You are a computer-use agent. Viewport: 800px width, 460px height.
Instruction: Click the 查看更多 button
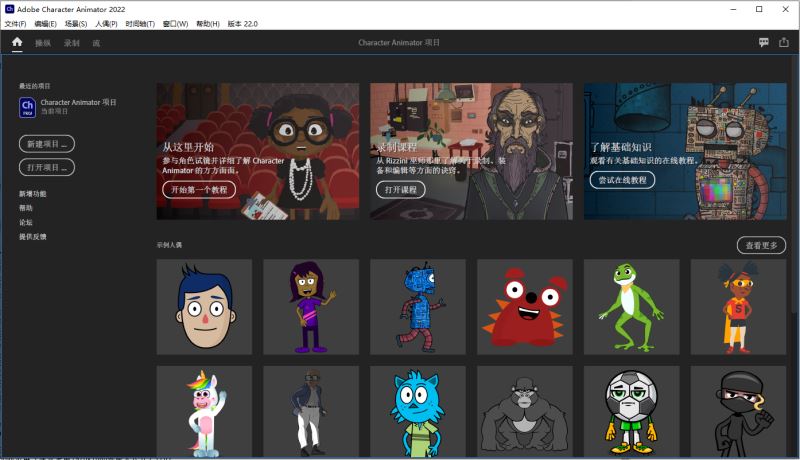761,245
